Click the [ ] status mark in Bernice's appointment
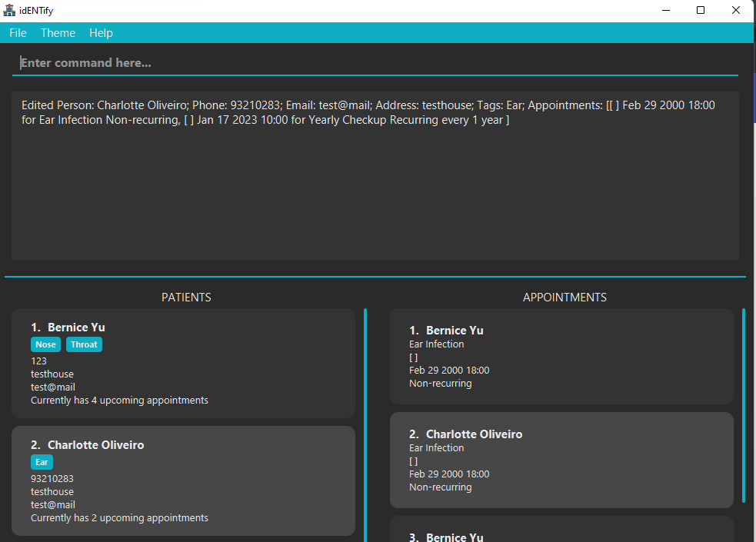This screenshot has width=756, height=542. (413, 357)
